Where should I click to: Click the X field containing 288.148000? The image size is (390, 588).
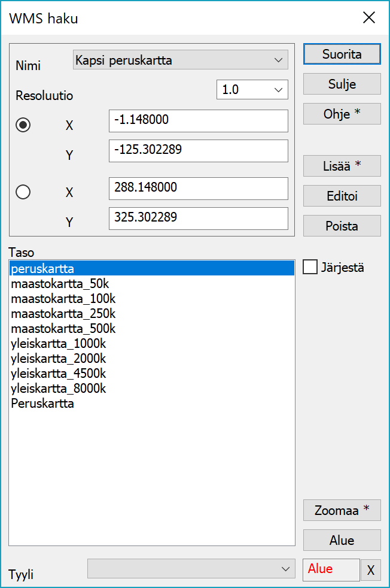pos(198,188)
